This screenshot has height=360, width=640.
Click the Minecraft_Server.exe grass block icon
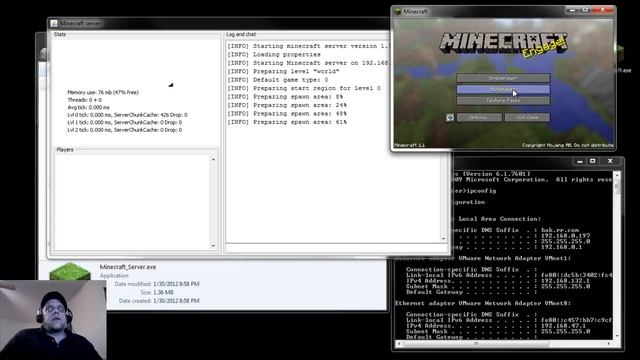(x=70, y=272)
